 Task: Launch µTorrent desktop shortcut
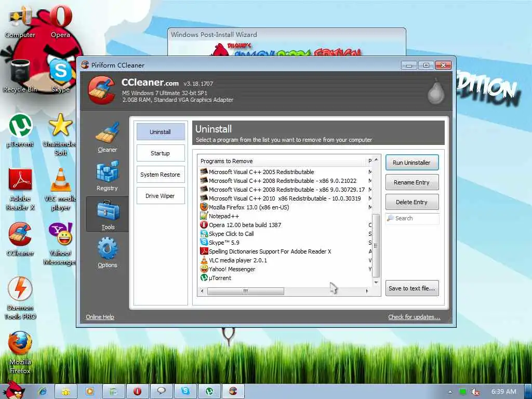click(20, 130)
